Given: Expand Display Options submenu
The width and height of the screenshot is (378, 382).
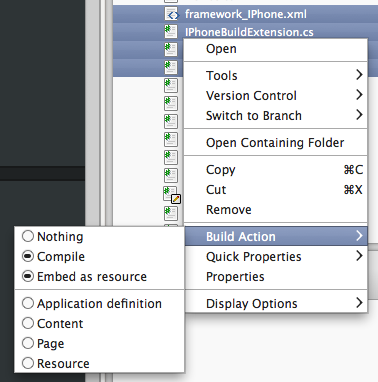Looking at the screenshot, I should pyautogui.click(x=276, y=304).
